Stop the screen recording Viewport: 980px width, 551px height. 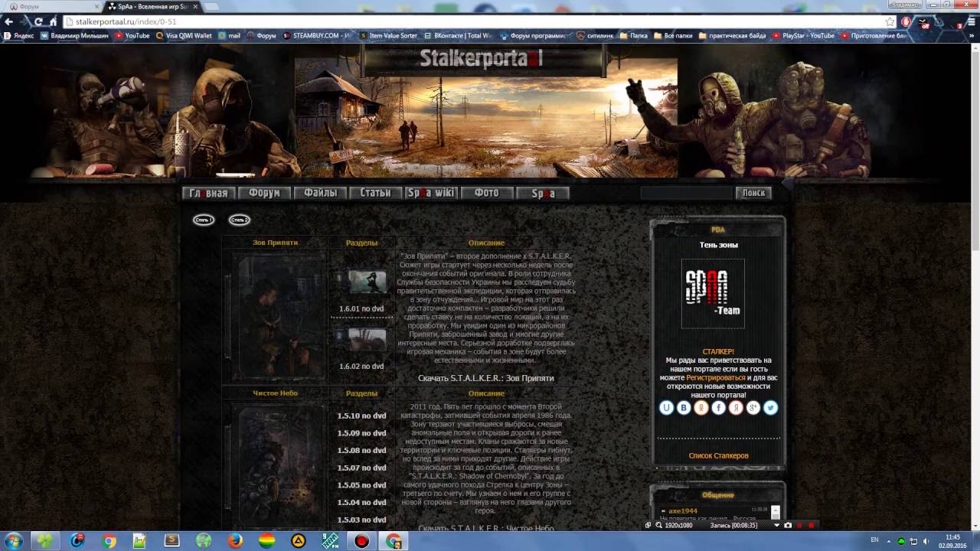click(x=812, y=526)
